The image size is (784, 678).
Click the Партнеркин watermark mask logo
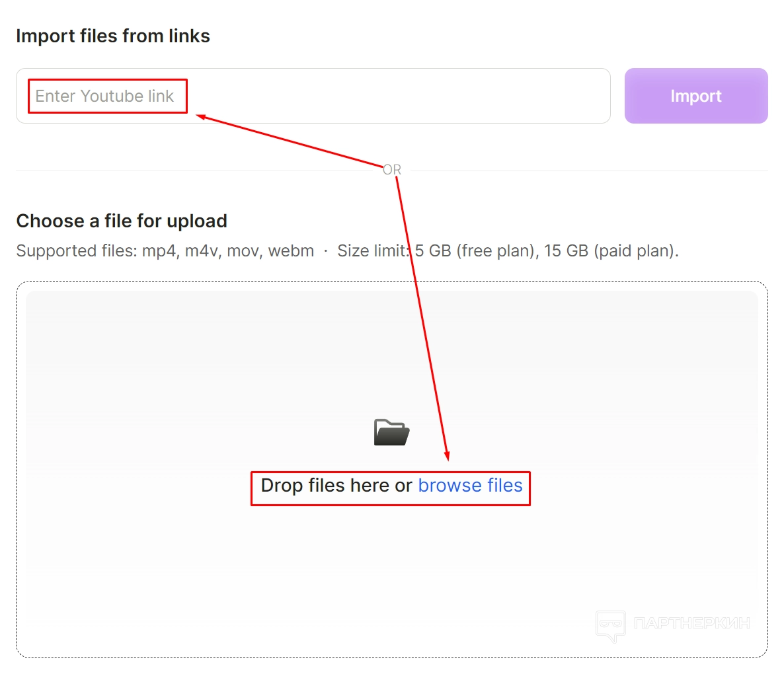pos(610,625)
